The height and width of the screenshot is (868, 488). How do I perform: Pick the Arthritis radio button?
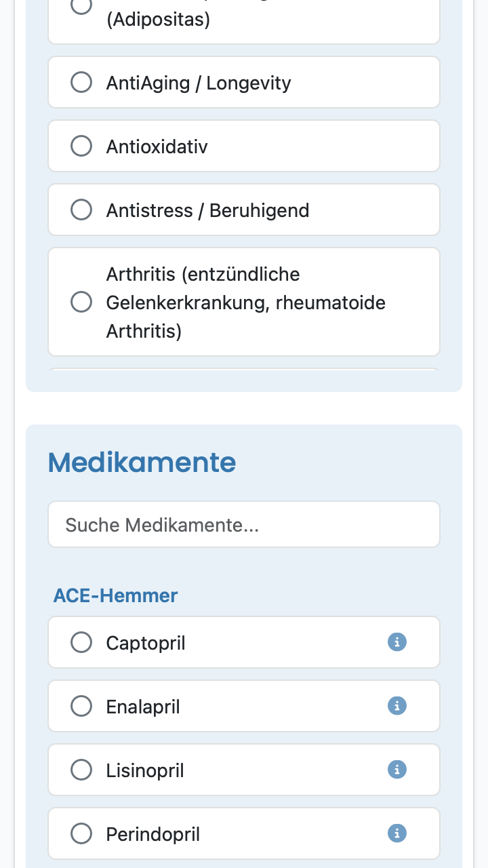pyautogui.click(x=81, y=302)
